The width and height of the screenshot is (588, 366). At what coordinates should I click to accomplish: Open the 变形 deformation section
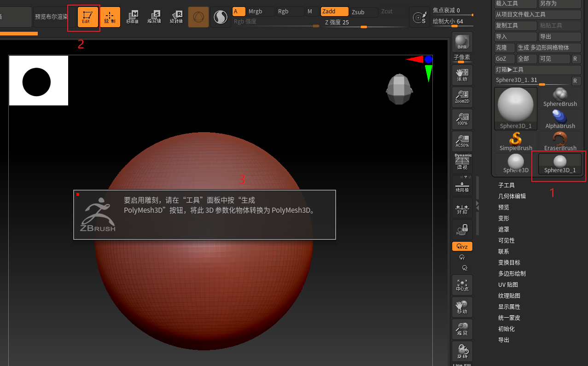tap(504, 218)
